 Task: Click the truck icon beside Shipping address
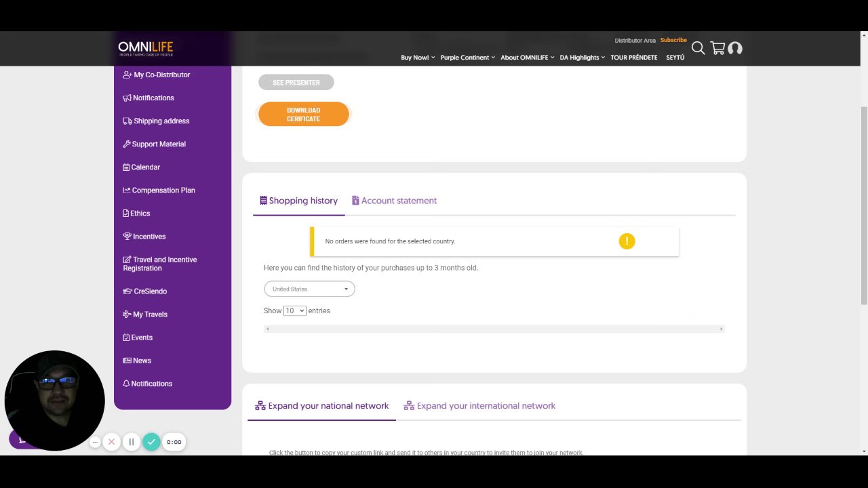(x=127, y=121)
